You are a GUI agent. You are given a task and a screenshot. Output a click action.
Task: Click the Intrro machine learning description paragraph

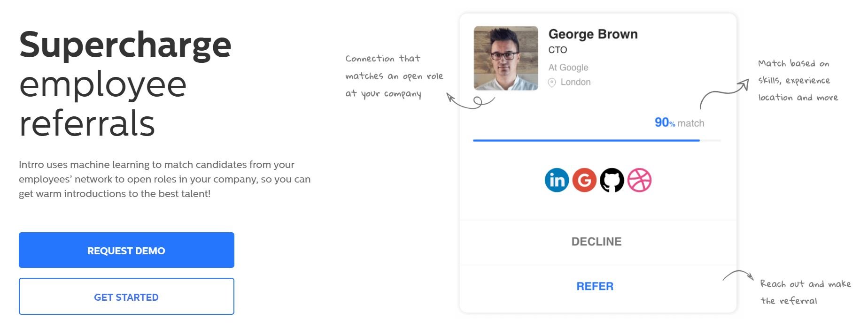click(x=164, y=179)
